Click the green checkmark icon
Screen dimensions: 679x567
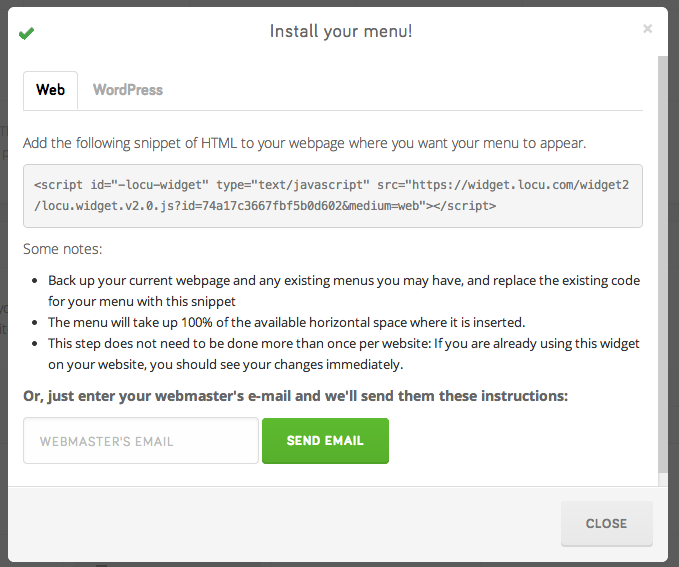click(26, 33)
